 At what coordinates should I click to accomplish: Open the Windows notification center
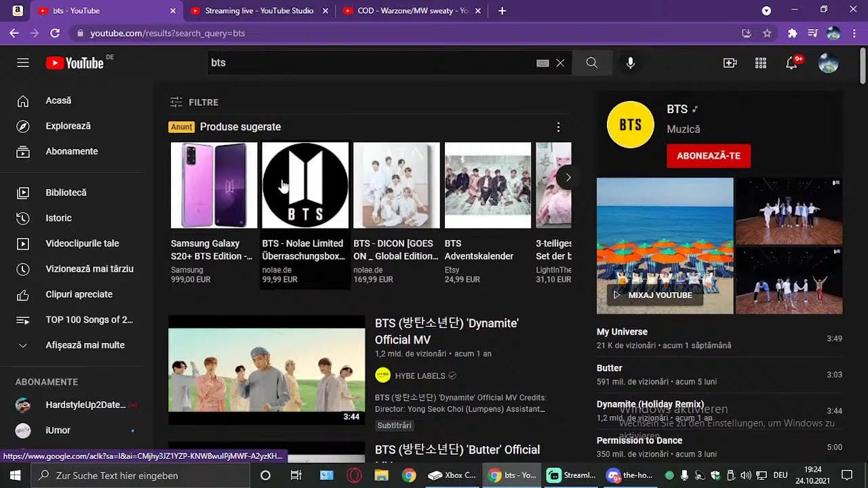(846, 475)
